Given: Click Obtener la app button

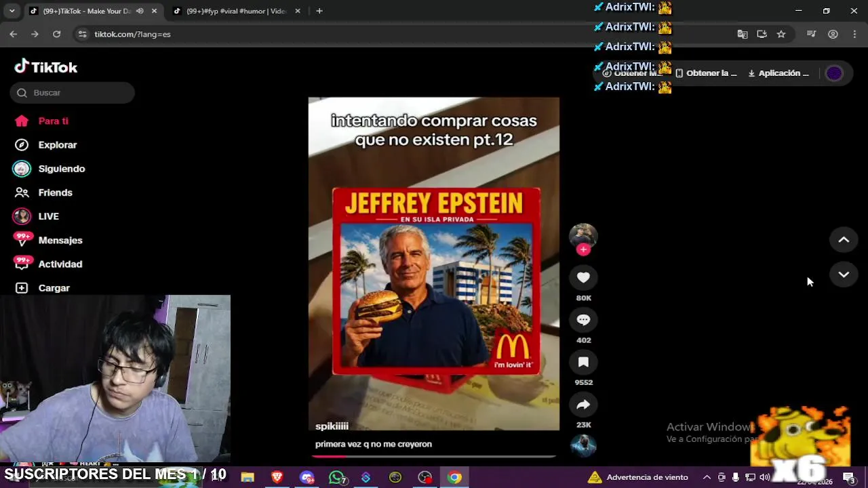Looking at the screenshot, I should (707, 73).
